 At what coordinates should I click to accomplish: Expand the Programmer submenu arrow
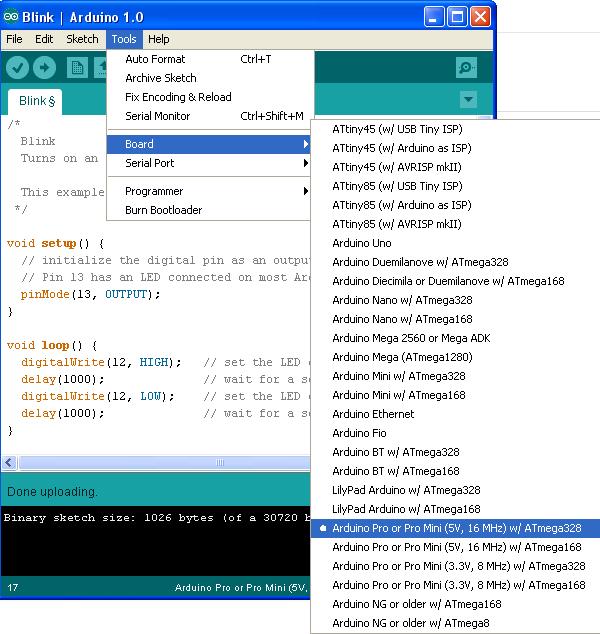click(x=306, y=191)
